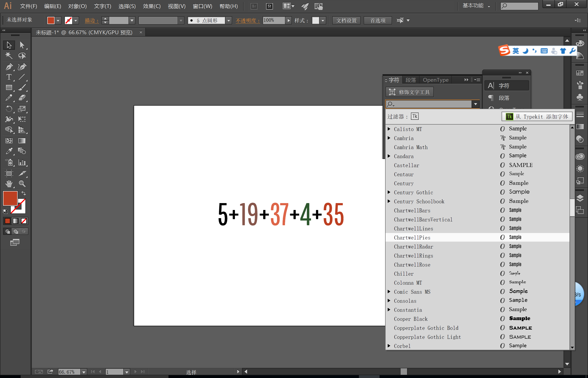Click the red fill color swatch
The image size is (588, 378).
pos(10,198)
